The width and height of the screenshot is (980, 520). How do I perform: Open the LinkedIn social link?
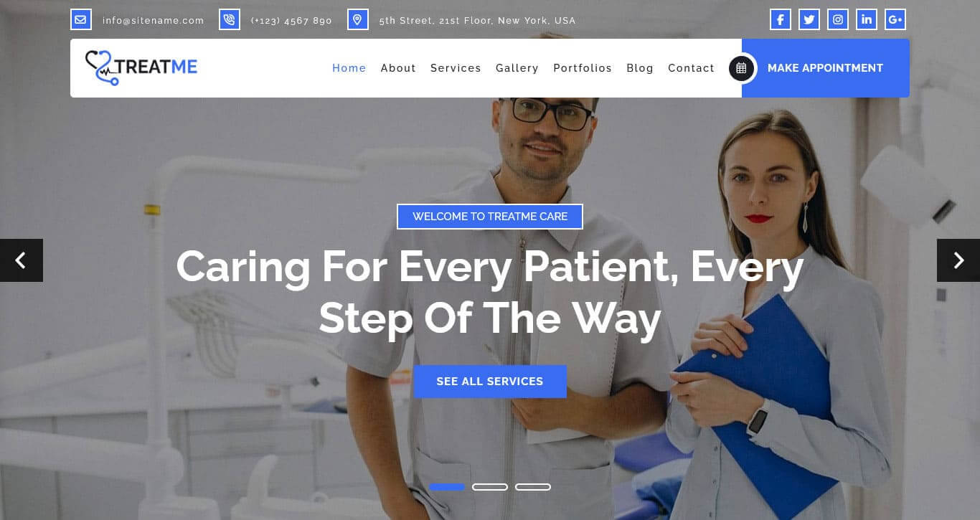click(867, 19)
